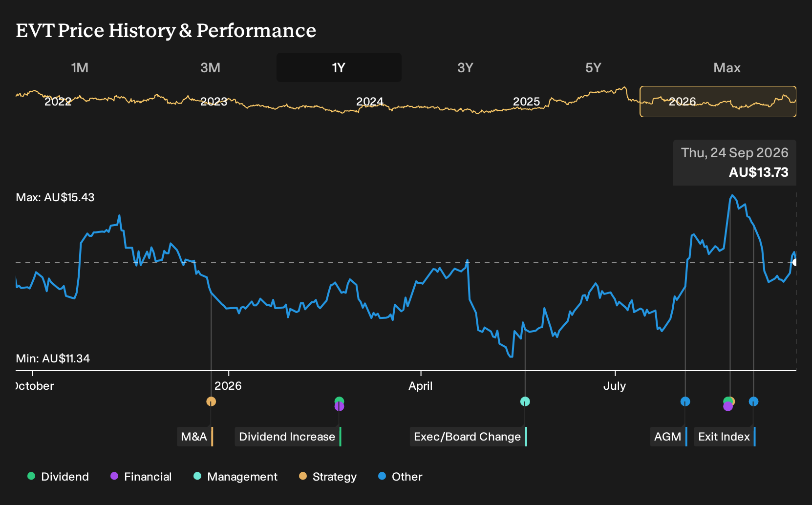
Task: Click the M&A event label
Action: point(195,437)
